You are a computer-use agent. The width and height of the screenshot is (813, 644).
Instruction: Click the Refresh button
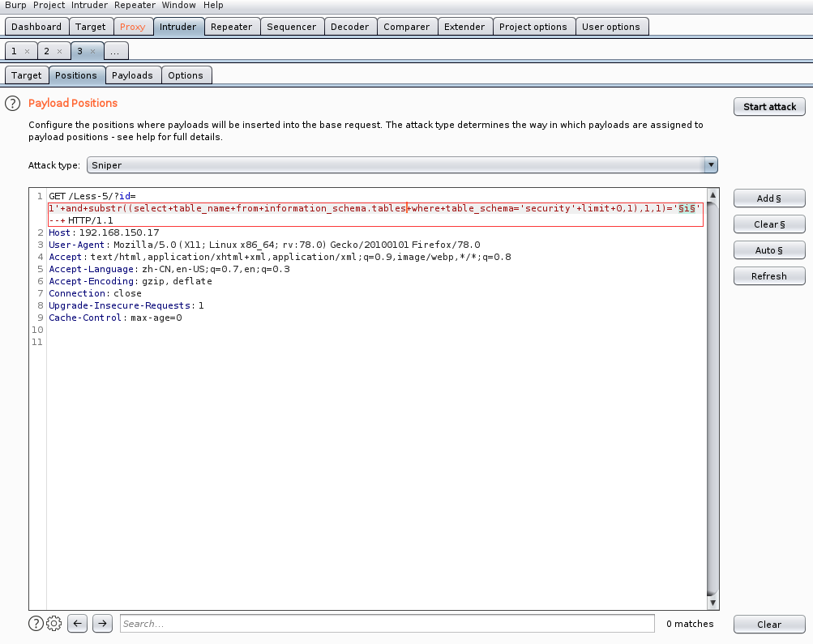pyautogui.click(x=768, y=276)
